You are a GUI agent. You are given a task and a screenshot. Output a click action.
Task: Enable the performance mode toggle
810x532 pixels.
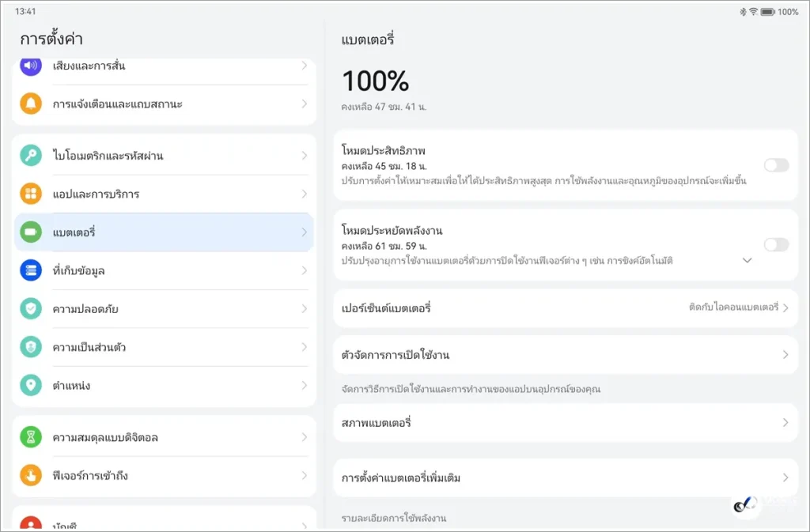775,165
